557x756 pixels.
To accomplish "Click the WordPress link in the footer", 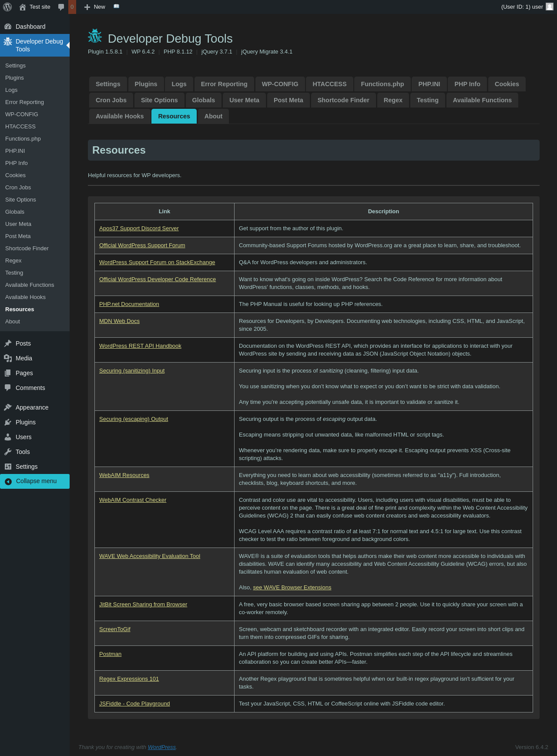I will pyautogui.click(x=162, y=747).
